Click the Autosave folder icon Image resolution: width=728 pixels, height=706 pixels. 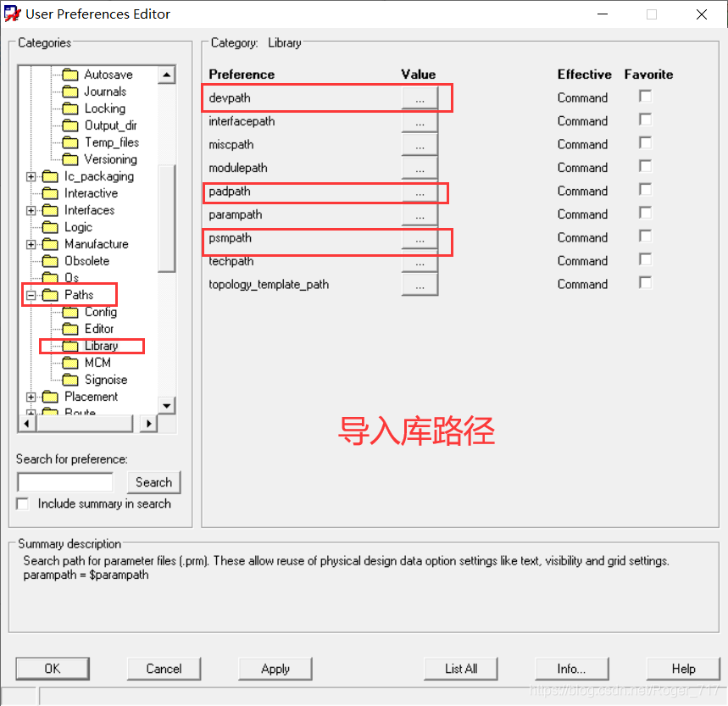(70, 75)
